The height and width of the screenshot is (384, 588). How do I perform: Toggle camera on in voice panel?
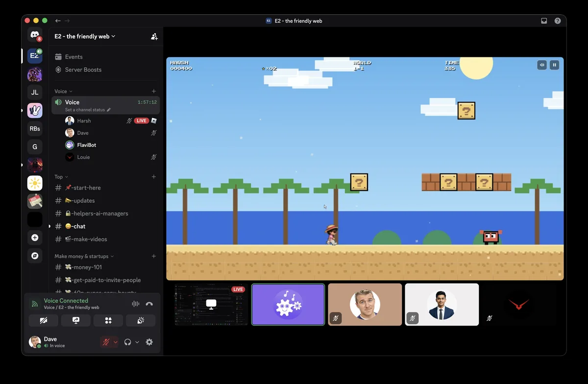click(x=43, y=320)
